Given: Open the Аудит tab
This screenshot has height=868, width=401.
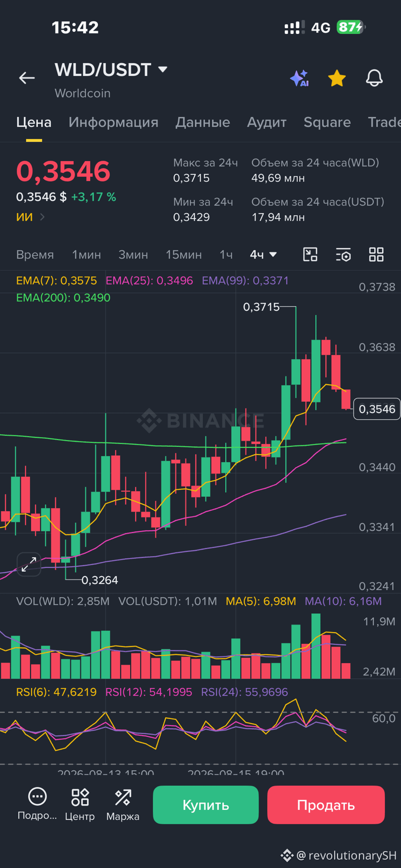Looking at the screenshot, I should 267,122.
